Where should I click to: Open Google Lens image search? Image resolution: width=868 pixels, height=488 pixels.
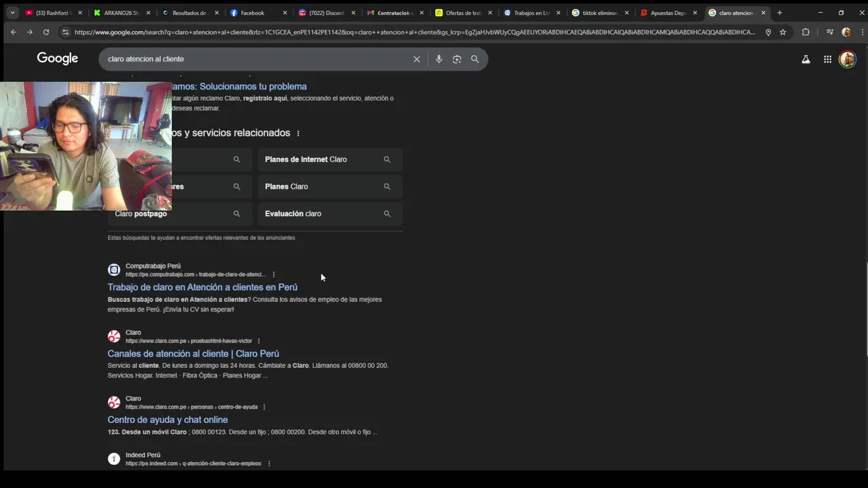click(457, 59)
